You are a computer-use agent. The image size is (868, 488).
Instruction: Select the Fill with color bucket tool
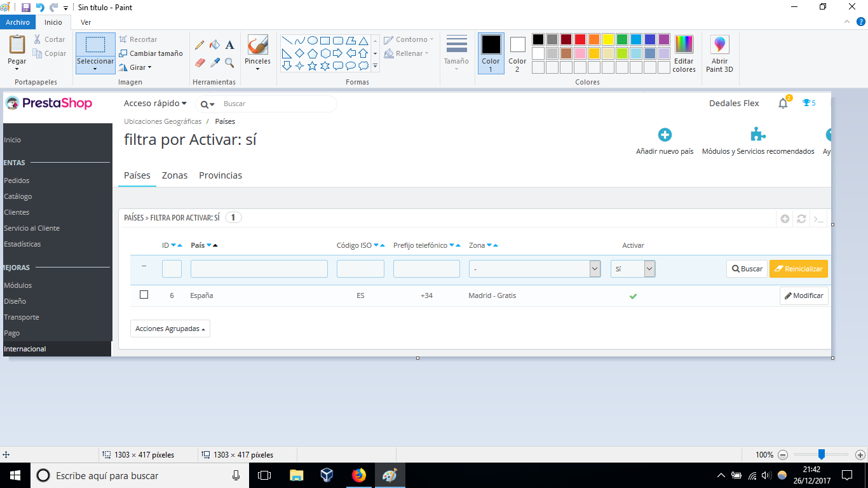pyautogui.click(x=215, y=45)
